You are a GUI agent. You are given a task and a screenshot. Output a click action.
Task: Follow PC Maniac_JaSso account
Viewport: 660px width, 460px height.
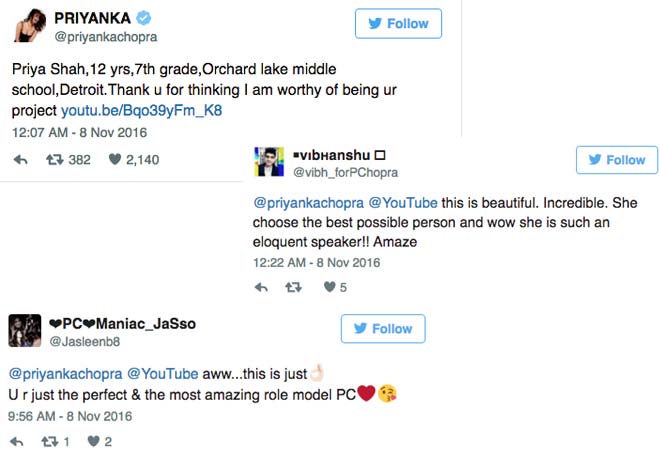pyautogui.click(x=383, y=329)
